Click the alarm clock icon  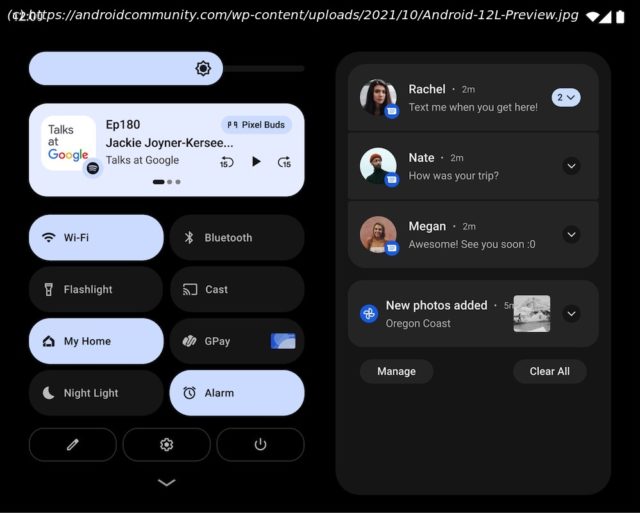189,393
